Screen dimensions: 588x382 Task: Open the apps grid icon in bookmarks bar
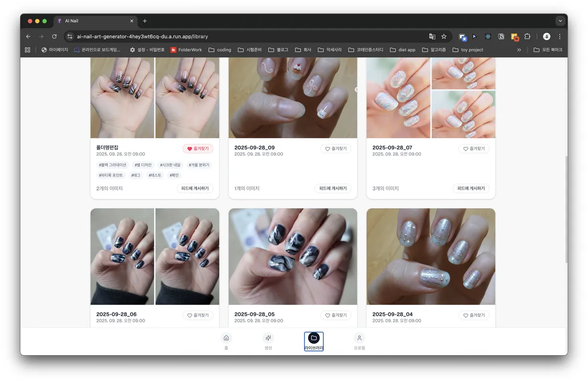click(x=27, y=49)
